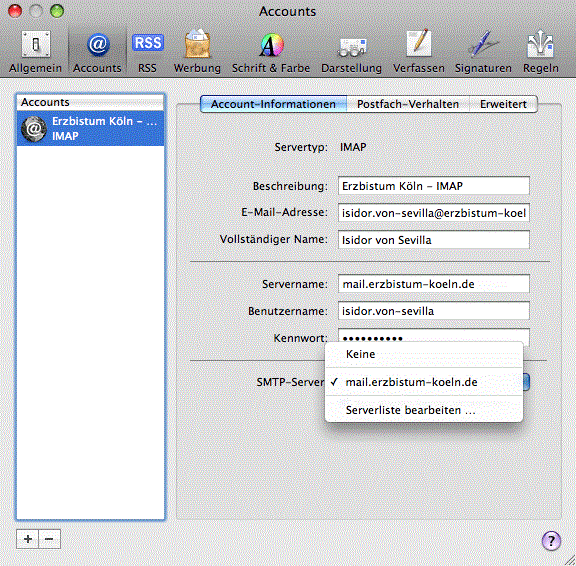Switch to the Postfach-Verhalten tab
The height and width of the screenshot is (566, 576).
pos(408,104)
